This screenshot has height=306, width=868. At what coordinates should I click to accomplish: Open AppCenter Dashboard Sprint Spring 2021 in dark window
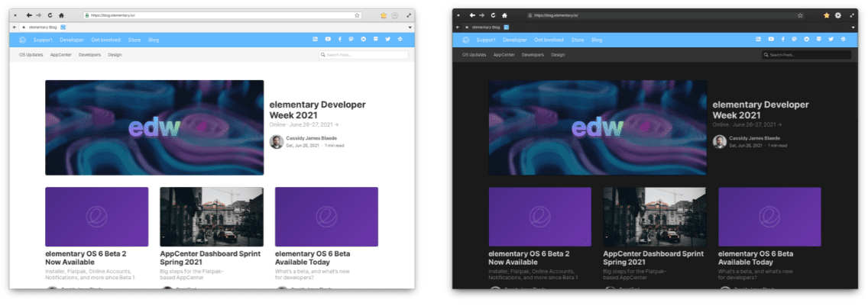[x=654, y=257]
